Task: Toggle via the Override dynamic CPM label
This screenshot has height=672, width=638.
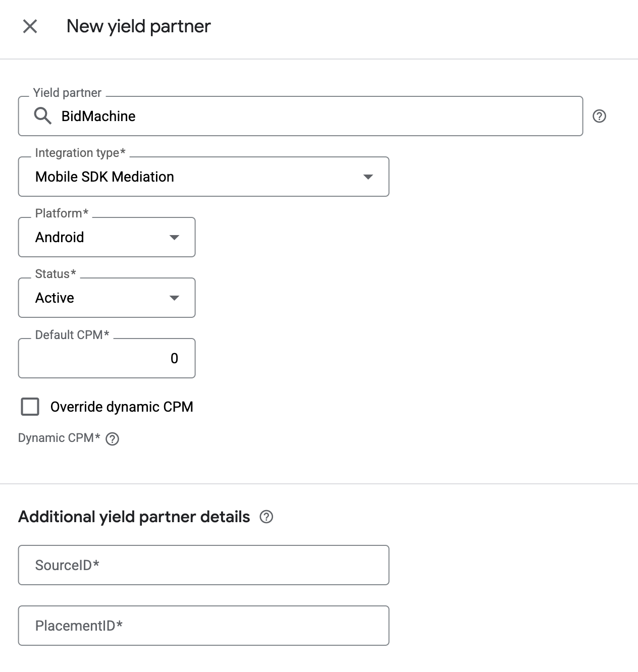Action: coord(122,407)
